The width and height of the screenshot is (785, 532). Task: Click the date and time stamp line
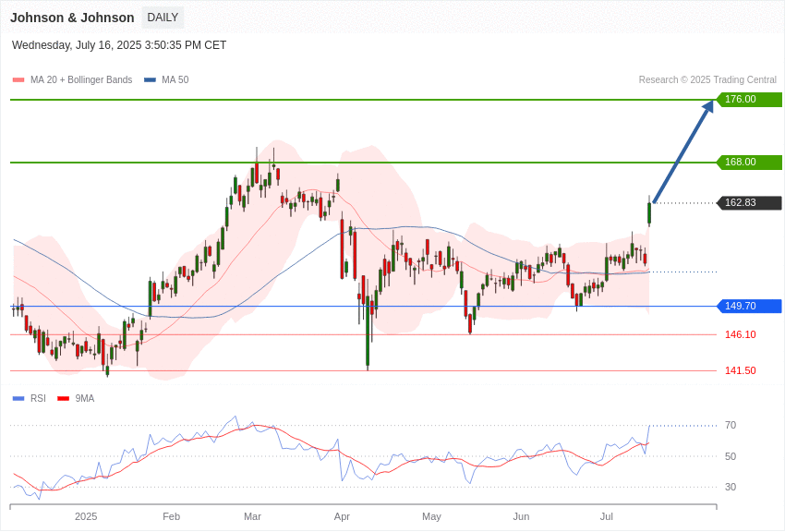(118, 45)
